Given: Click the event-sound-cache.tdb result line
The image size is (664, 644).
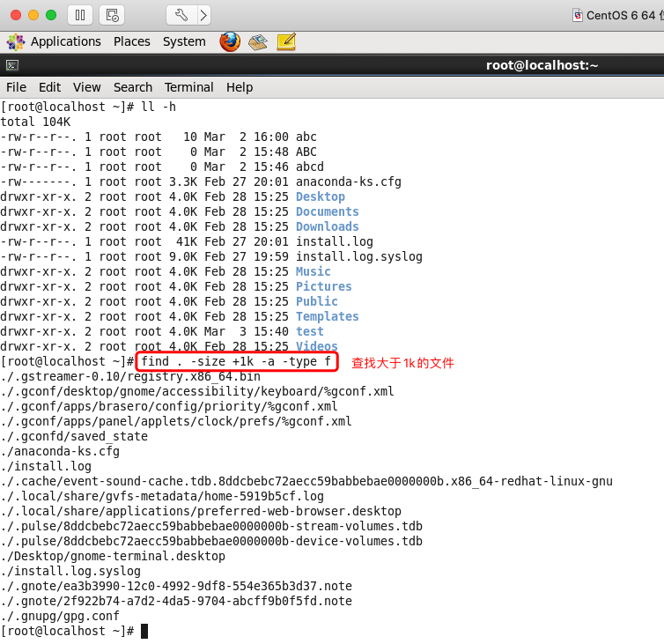Looking at the screenshot, I should click(x=306, y=481).
